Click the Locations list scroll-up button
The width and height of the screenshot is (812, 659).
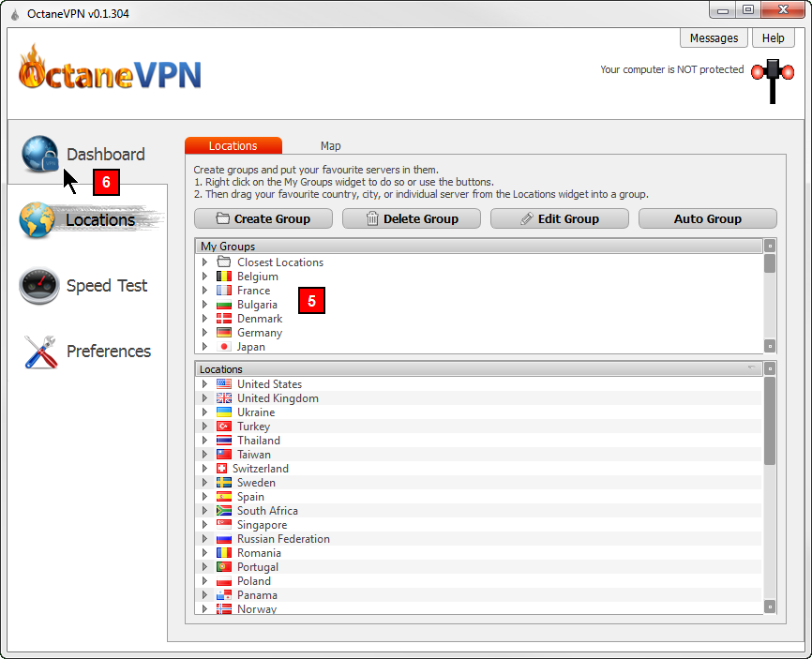(x=770, y=368)
